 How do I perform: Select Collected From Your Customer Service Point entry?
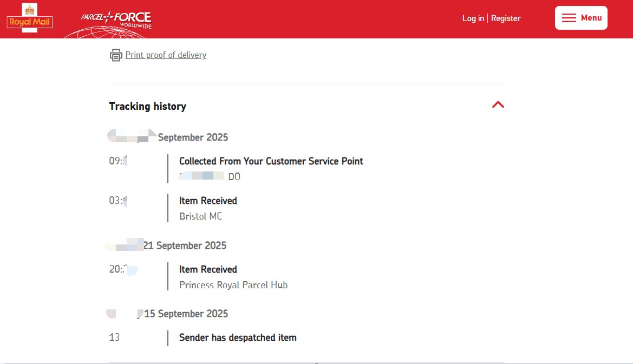pyautogui.click(x=271, y=161)
